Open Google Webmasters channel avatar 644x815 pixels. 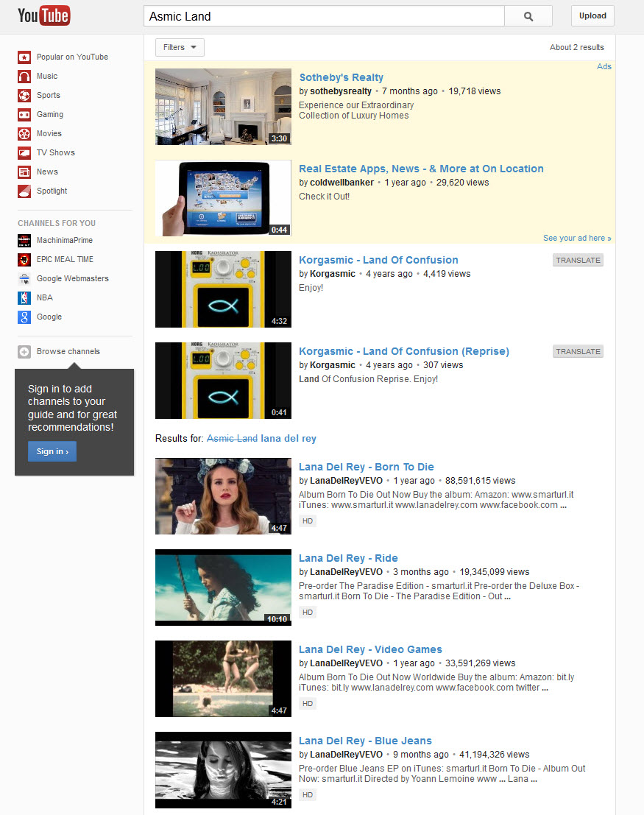24,278
